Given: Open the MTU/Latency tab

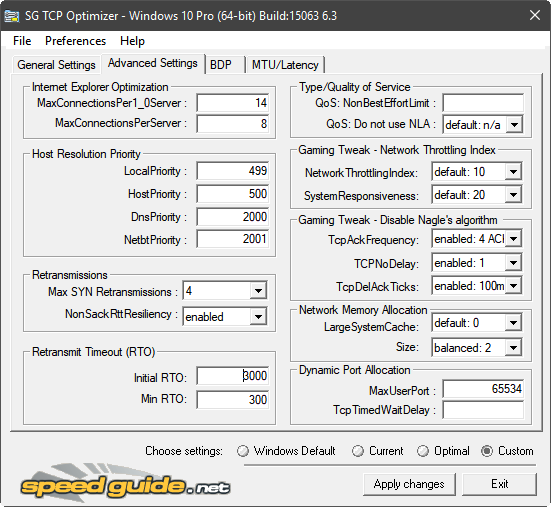Looking at the screenshot, I should click(285, 65).
